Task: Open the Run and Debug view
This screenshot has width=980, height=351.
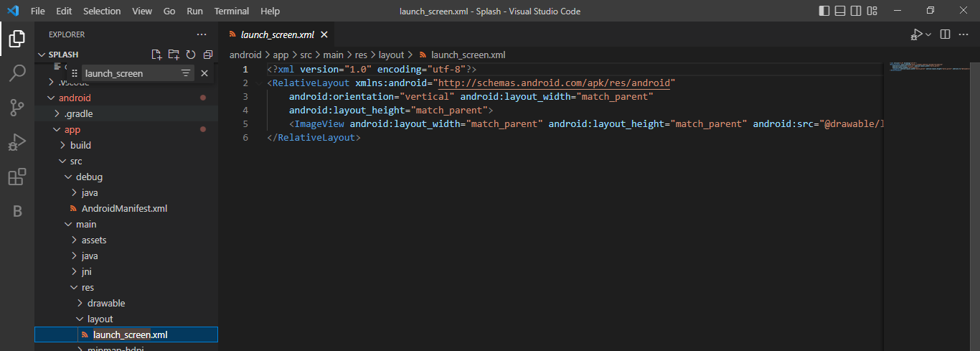Action: [x=17, y=142]
